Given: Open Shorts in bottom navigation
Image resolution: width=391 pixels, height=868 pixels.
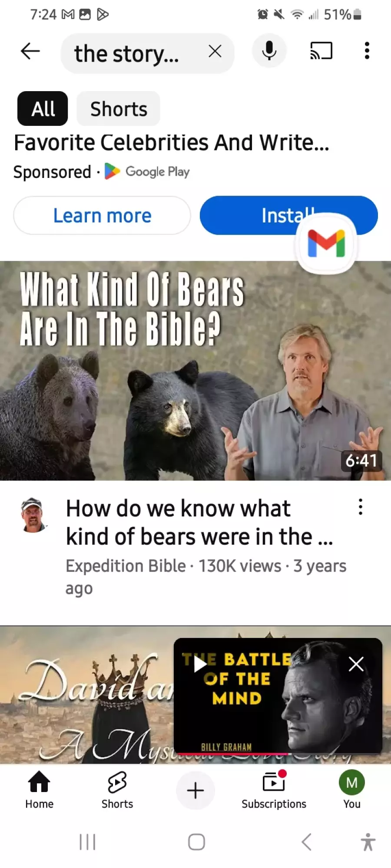Looking at the screenshot, I should click(117, 790).
